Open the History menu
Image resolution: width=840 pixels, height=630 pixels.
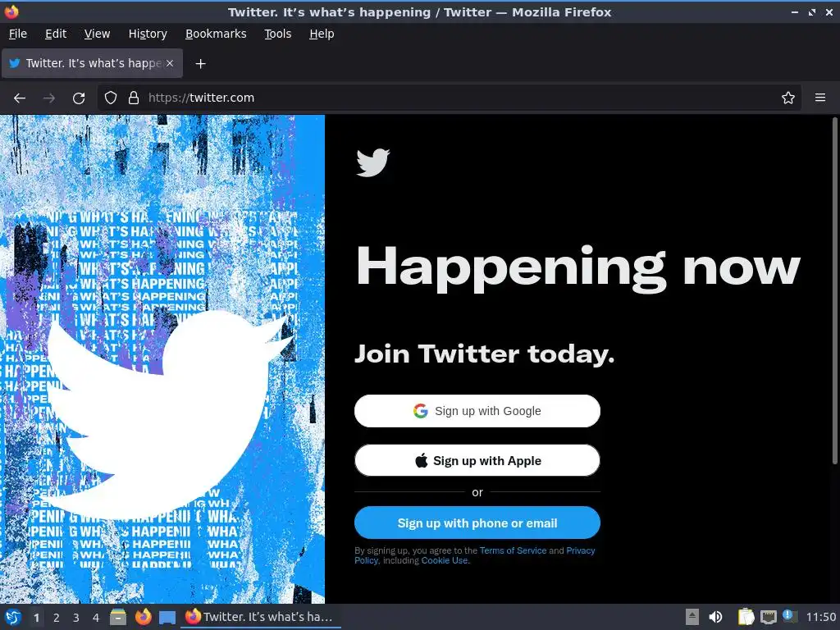coord(148,34)
